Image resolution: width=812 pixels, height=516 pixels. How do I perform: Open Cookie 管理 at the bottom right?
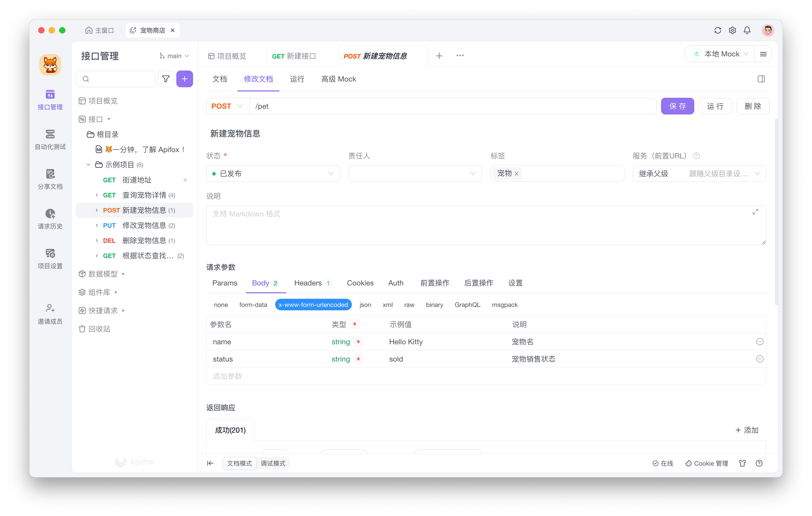tap(707, 463)
